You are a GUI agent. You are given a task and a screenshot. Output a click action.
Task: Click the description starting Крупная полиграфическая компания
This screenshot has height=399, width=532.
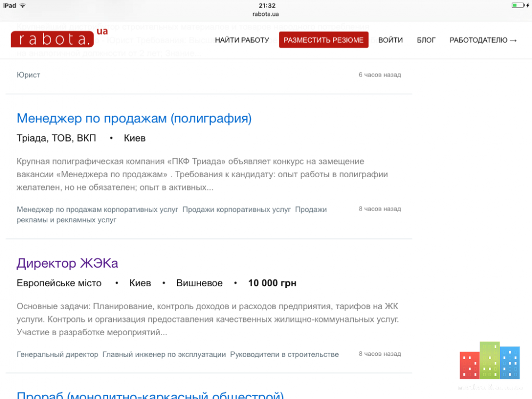(202, 174)
